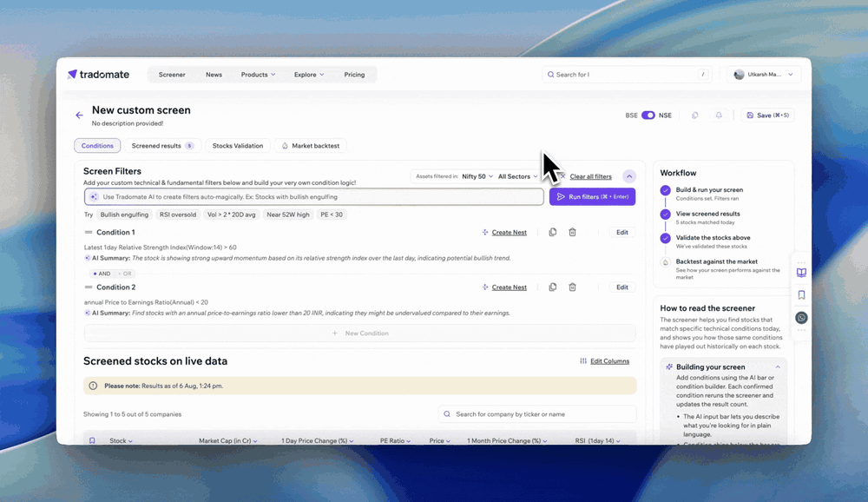The image size is (868, 502).
Task: Edit Condition 1
Action: coord(622,232)
